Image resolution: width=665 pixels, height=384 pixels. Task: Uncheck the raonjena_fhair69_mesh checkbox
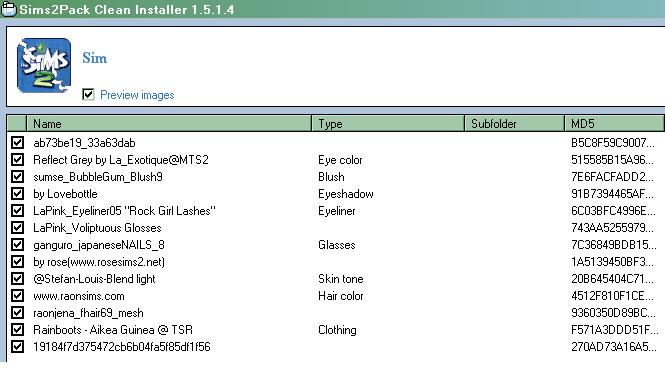pyautogui.click(x=17, y=313)
